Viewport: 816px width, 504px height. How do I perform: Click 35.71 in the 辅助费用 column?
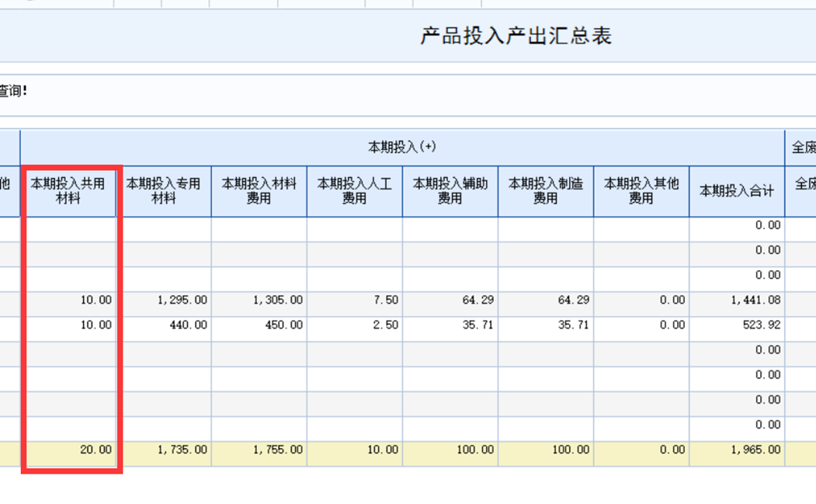[450, 329]
